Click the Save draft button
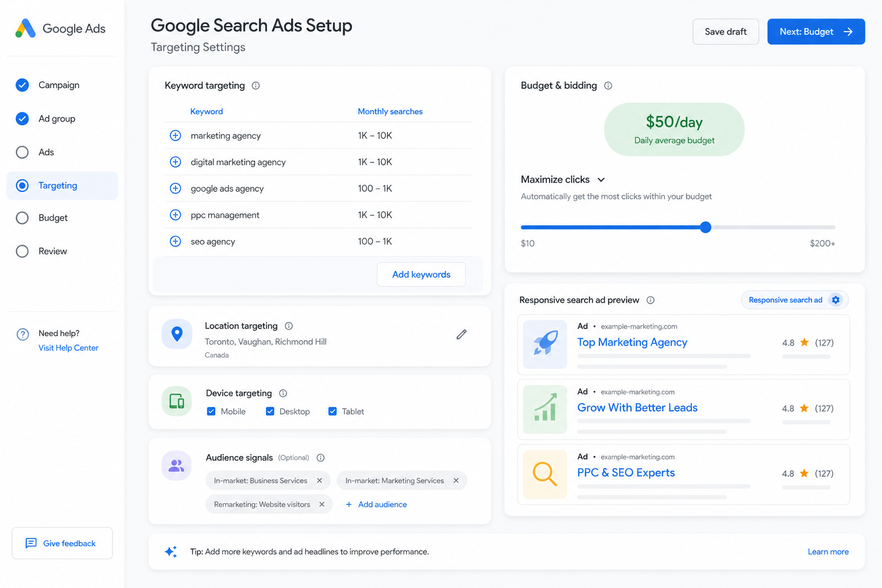 pos(726,32)
